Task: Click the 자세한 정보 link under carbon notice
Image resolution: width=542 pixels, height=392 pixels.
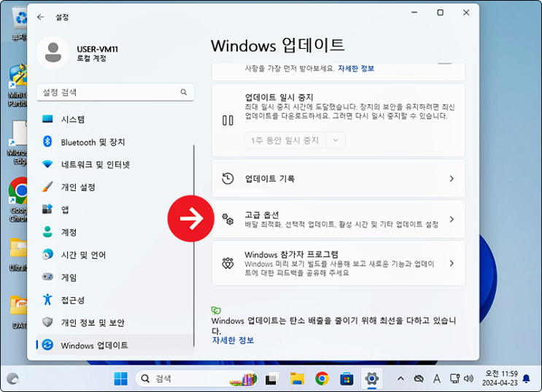Action: click(233, 340)
